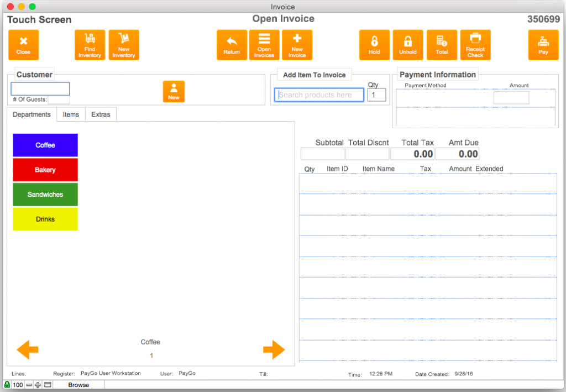Open the New Invoice icon

pyautogui.click(x=297, y=45)
